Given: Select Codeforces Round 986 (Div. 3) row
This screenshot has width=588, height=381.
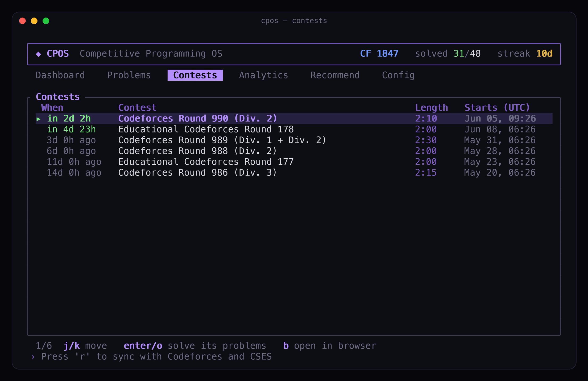Looking at the screenshot, I should point(294,173).
